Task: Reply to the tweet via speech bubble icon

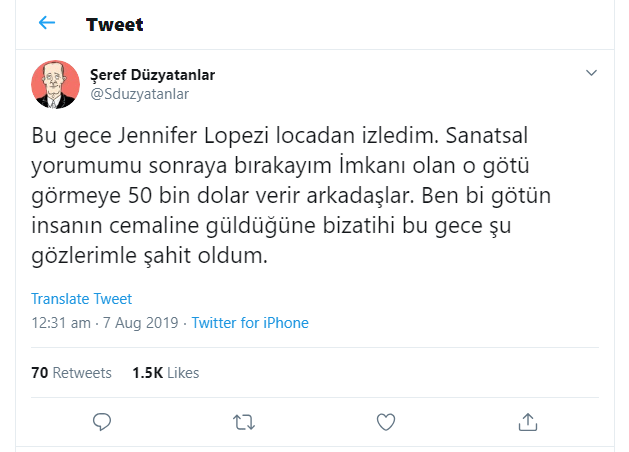Action: pyautogui.click(x=101, y=421)
